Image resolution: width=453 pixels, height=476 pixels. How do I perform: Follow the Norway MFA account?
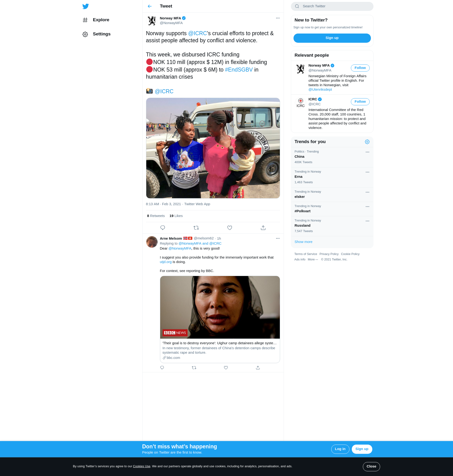360,68
